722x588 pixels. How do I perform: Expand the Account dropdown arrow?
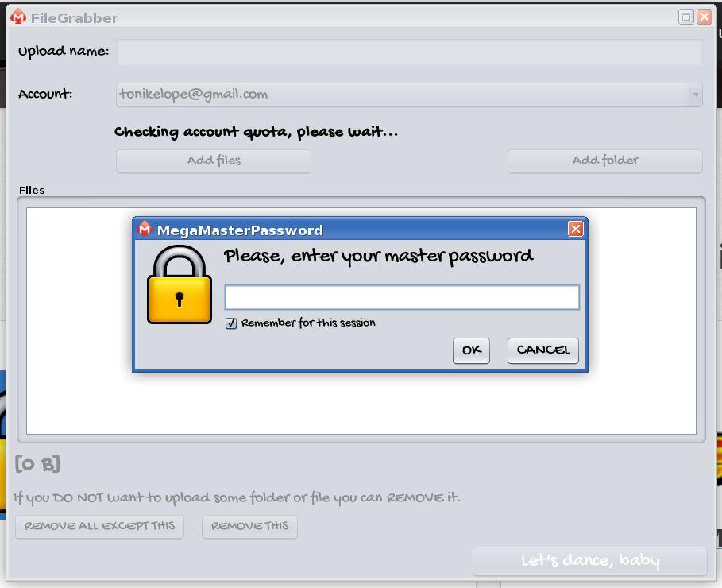coord(696,95)
